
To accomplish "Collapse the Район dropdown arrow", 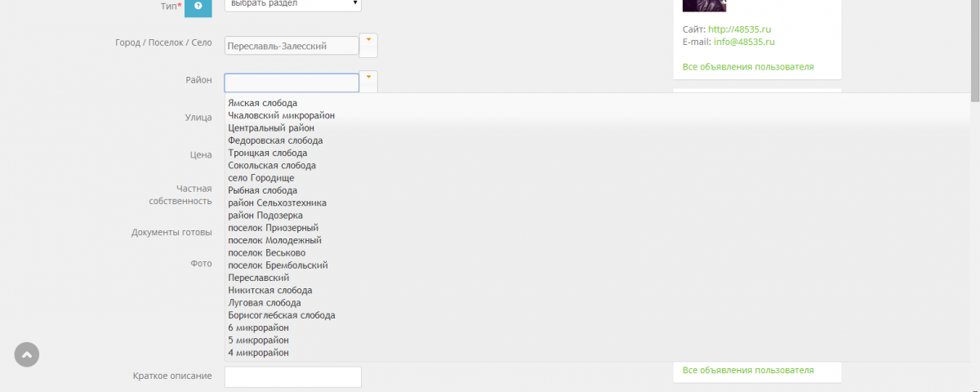I will tap(368, 82).
